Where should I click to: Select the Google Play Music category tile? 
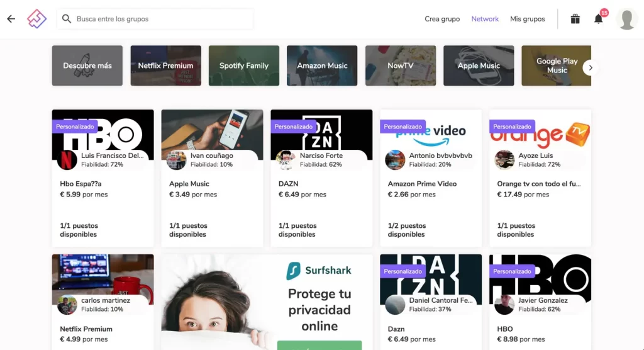556,66
